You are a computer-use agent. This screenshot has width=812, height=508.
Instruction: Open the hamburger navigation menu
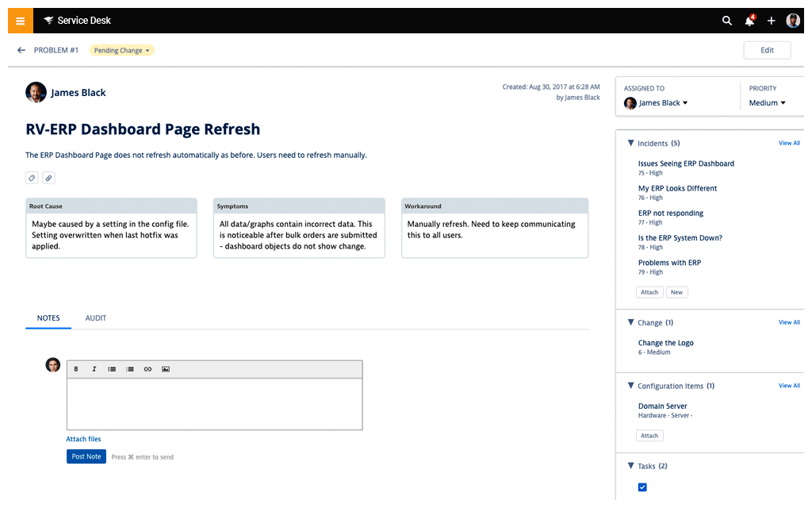click(20, 21)
